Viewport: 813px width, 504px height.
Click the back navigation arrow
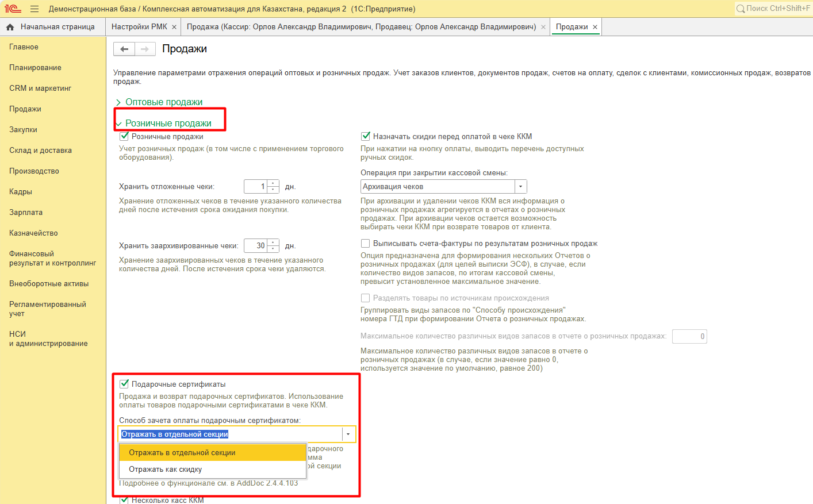[124, 49]
